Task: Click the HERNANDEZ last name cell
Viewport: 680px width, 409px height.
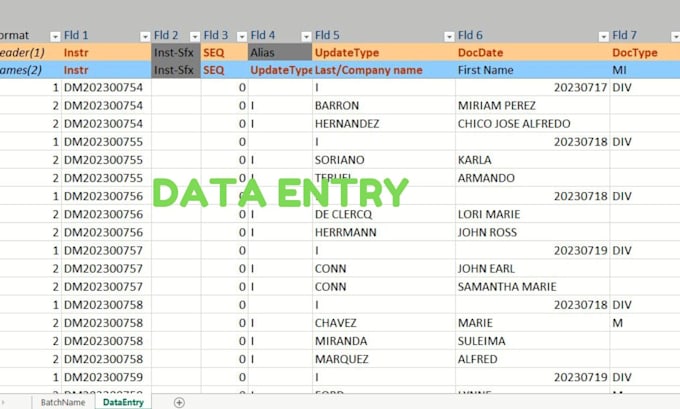Action: click(383, 124)
